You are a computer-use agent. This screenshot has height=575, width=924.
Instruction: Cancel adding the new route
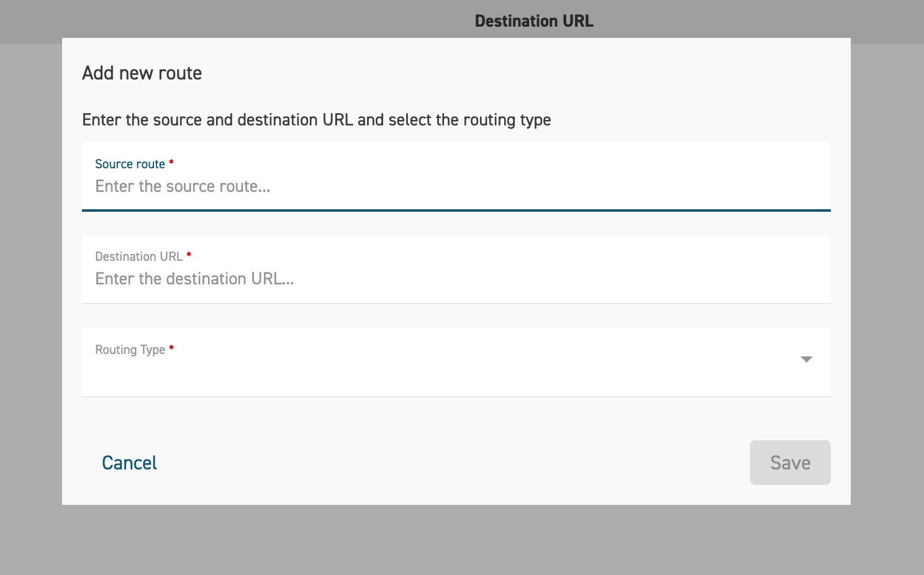point(129,463)
